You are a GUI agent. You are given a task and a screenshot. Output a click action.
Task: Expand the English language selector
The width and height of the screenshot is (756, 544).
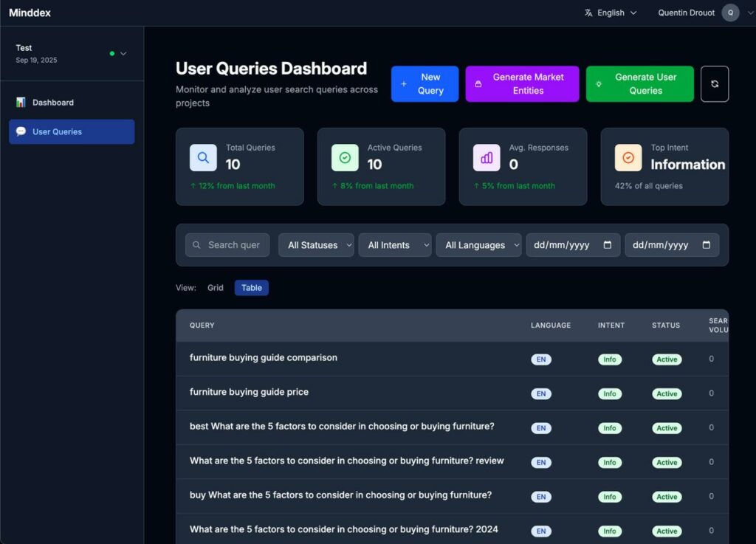click(611, 13)
